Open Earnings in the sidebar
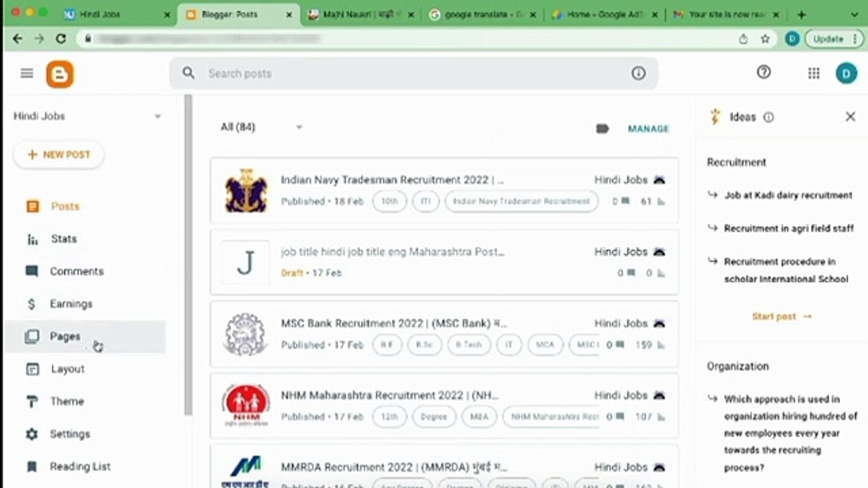 point(71,304)
